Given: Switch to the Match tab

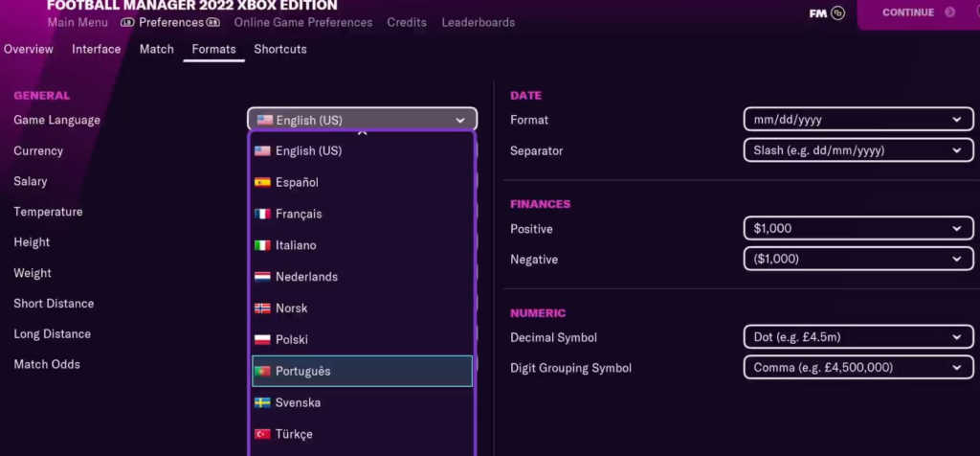Looking at the screenshot, I should click(x=156, y=49).
